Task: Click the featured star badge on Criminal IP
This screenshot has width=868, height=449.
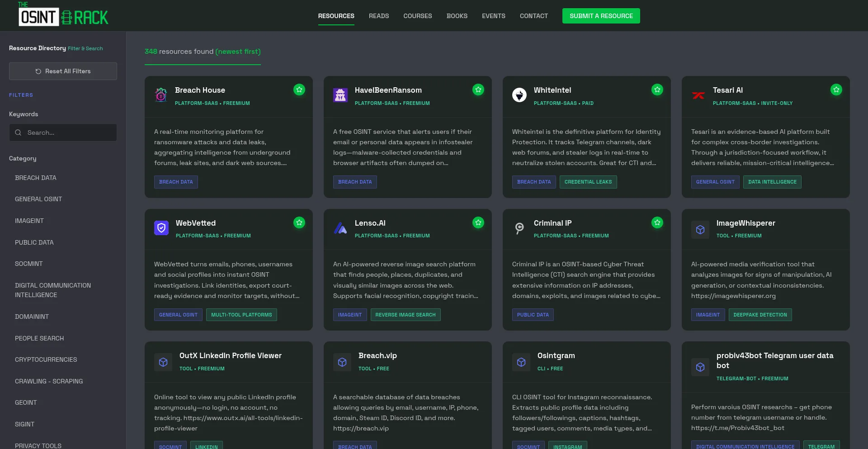Action: tap(657, 222)
